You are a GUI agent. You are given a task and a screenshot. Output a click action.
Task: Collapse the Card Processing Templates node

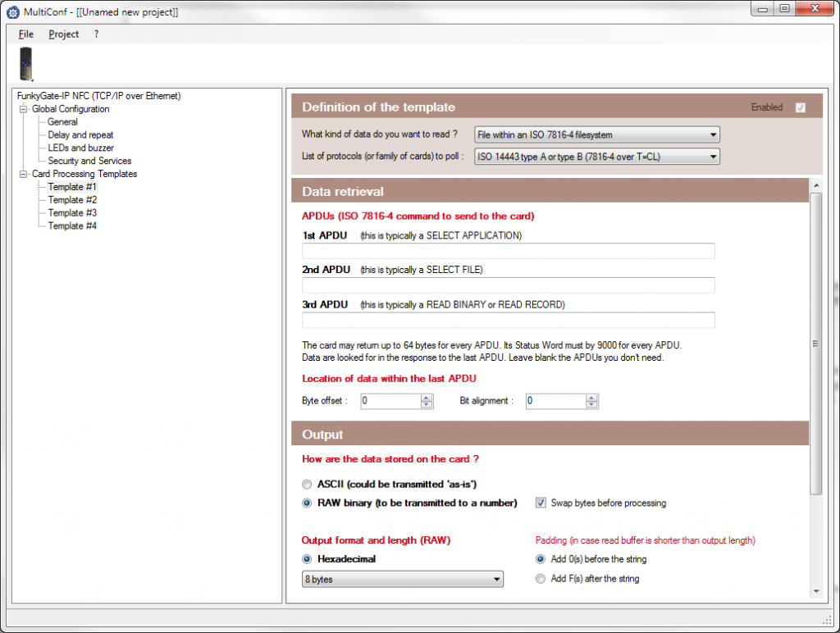point(24,175)
